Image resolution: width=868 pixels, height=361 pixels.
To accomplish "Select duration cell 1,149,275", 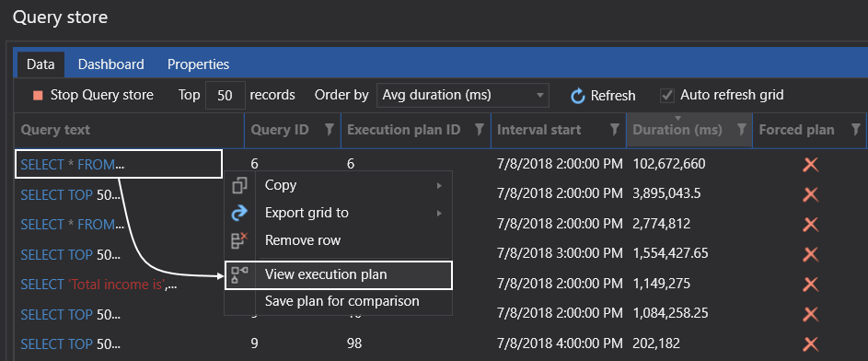I will (x=661, y=284).
